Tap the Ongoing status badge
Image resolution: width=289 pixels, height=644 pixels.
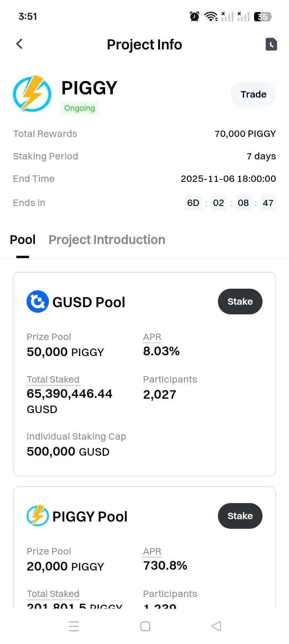(79, 108)
